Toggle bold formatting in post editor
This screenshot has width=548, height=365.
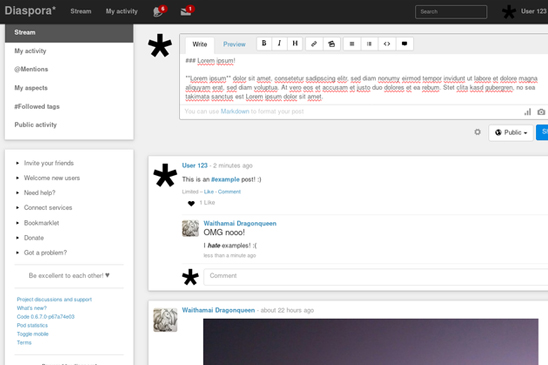click(x=264, y=44)
